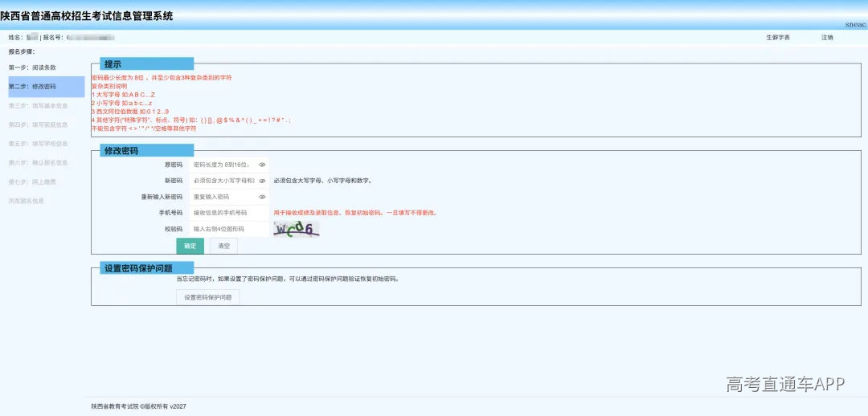Focus the 校验码 captcha input

[x=229, y=229]
